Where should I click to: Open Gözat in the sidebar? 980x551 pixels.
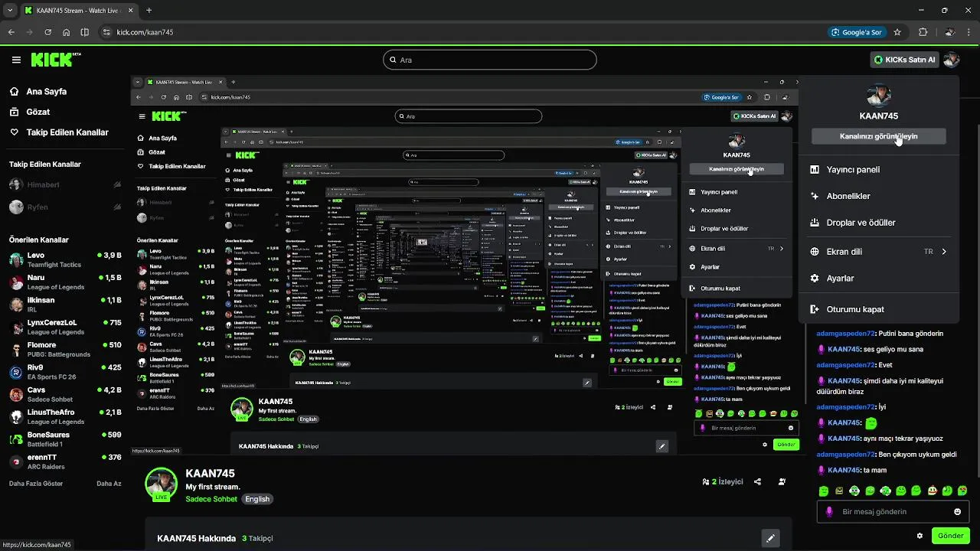[x=38, y=112]
